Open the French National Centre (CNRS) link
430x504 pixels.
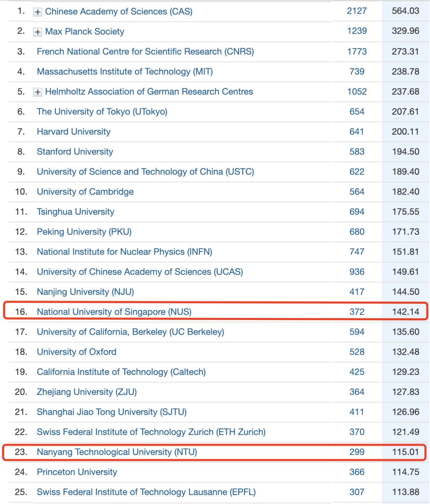pyautogui.click(x=145, y=51)
